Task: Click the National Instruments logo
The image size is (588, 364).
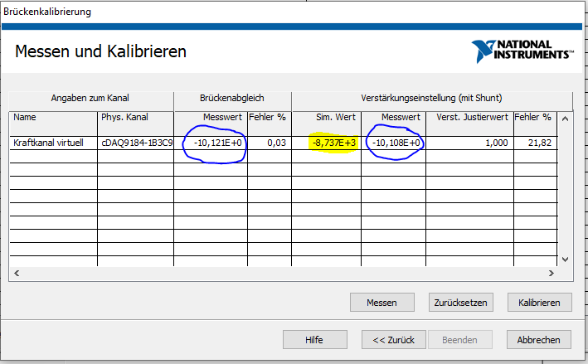Action: (x=522, y=51)
